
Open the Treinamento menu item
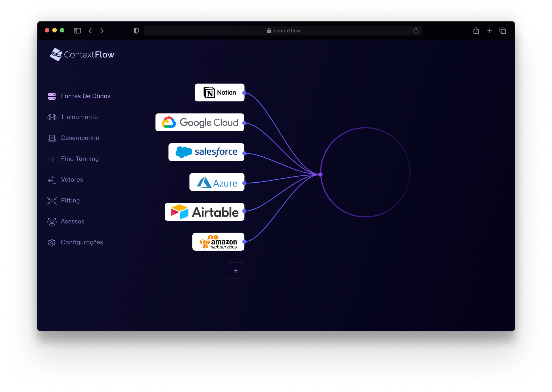[x=79, y=117]
